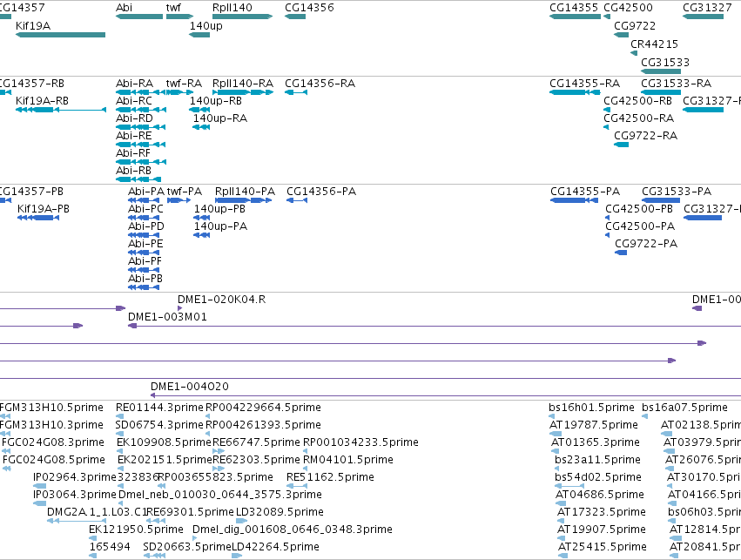
Task: Select EST IP02964.3prime
Action: [x=75, y=477]
